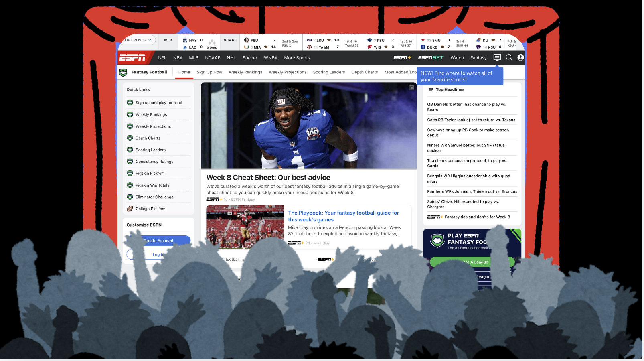Click the Fantasy Football shield logo
The height and width of the screenshot is (361, 644).
pyautogui.click(x=123, y=72)
